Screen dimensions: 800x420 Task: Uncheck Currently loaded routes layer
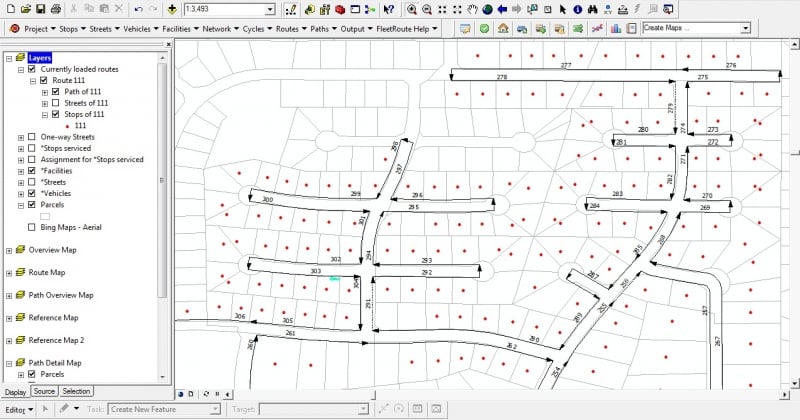pos(32,69)
